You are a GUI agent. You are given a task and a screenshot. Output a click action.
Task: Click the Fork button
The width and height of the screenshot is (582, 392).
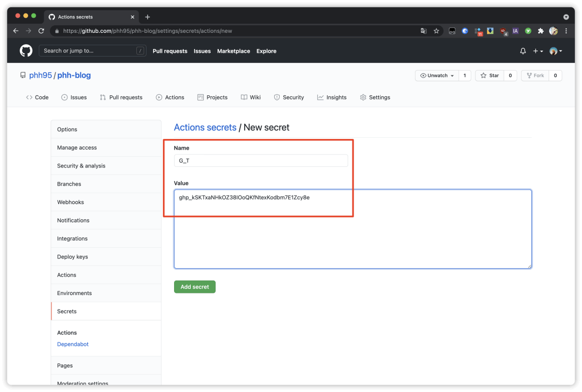click(x=535, y=75)
